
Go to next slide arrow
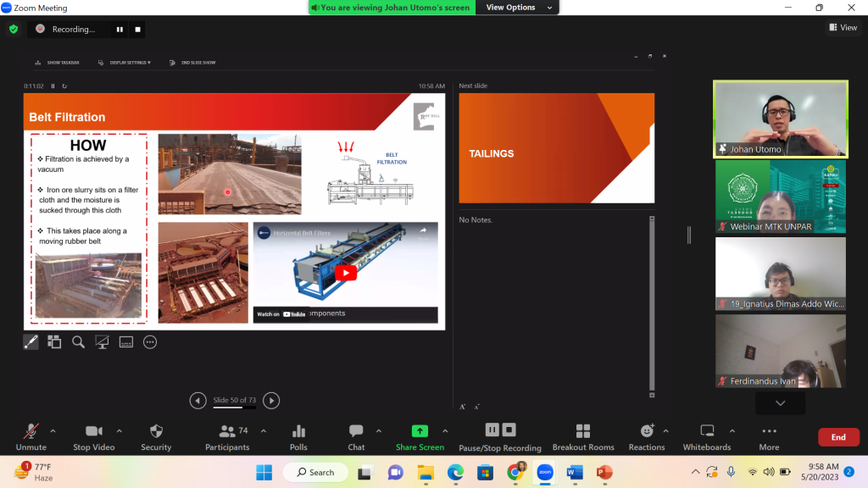click(x=271, y=401)
